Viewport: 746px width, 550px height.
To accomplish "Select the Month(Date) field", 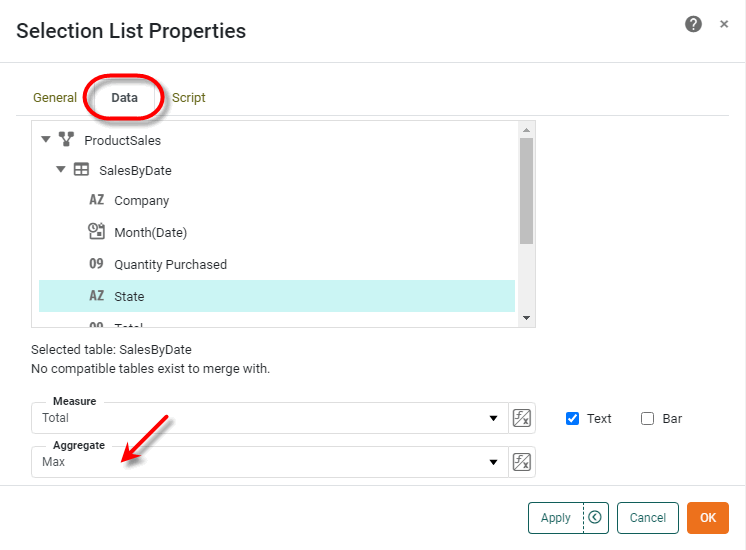I will pyautogui.click(x=150, y=233).
